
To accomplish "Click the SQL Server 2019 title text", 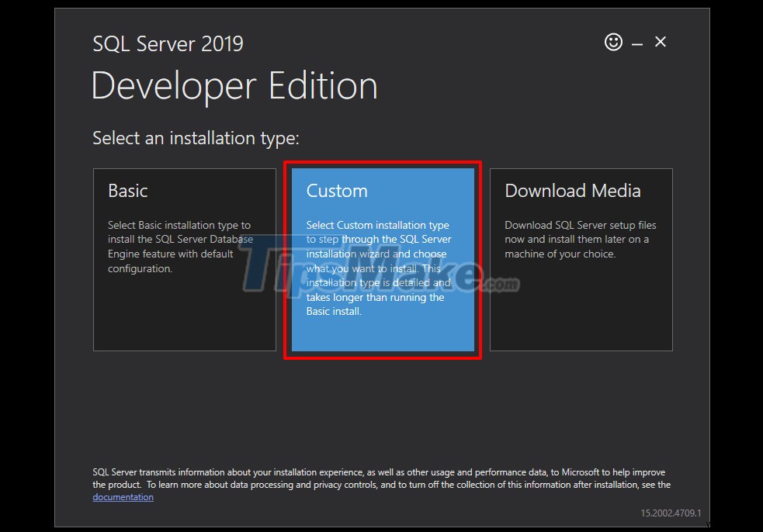I will pyautogui.click(x=168, y=43).
